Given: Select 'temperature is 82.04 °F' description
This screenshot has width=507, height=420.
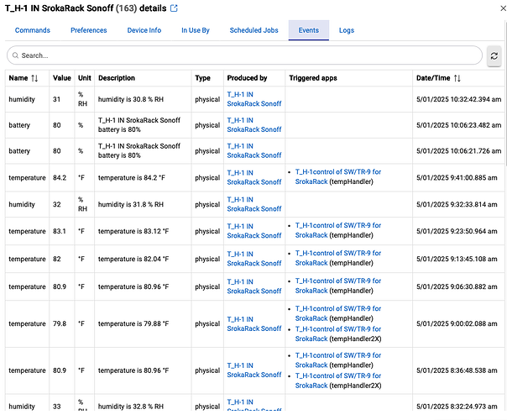Looking at the screenshot, I should coord(133,260).
